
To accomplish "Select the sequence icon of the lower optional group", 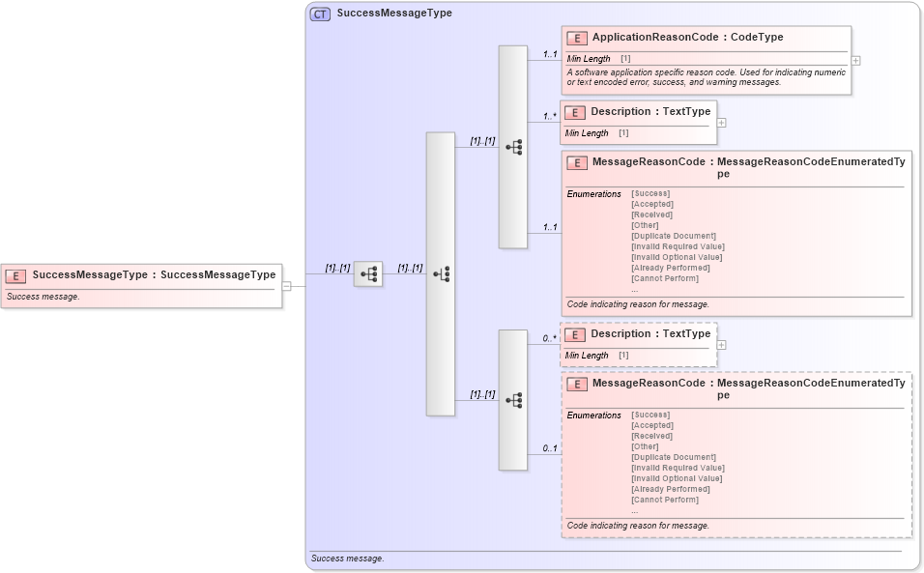I will [x=512, y=399].
